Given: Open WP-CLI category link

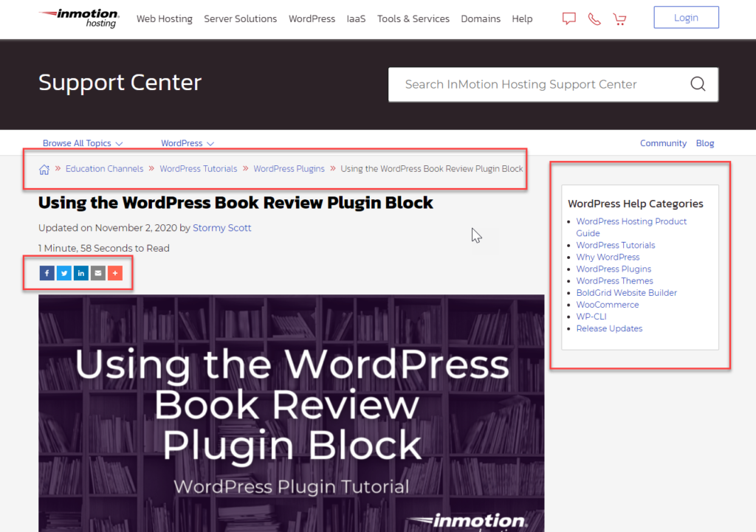Looking at the screenshot, I should tap(591, 317).
